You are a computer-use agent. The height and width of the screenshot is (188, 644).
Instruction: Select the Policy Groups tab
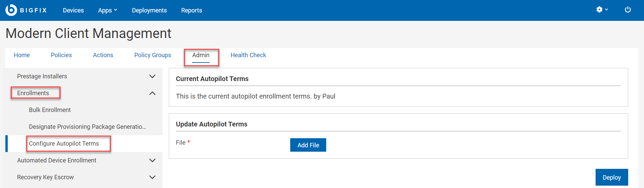153,55
